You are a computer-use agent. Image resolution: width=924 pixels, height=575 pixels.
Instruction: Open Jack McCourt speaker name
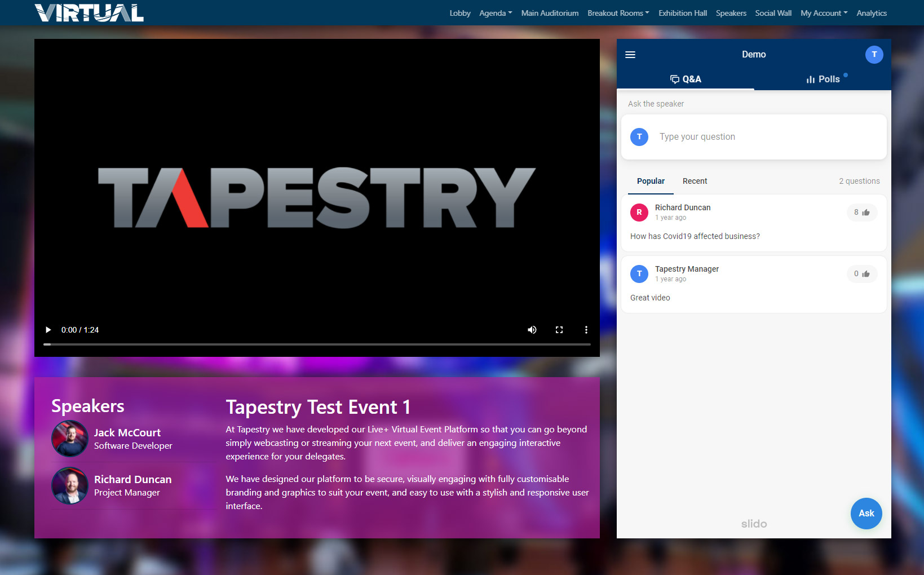pyautogui.click(x=127, y=432)
